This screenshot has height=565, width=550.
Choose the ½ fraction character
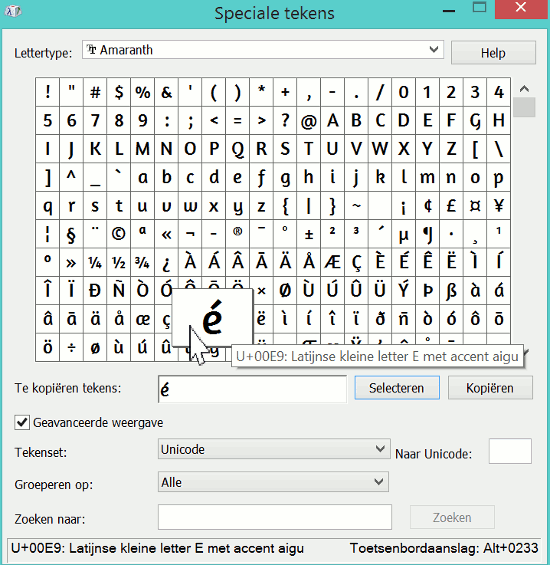119,262
